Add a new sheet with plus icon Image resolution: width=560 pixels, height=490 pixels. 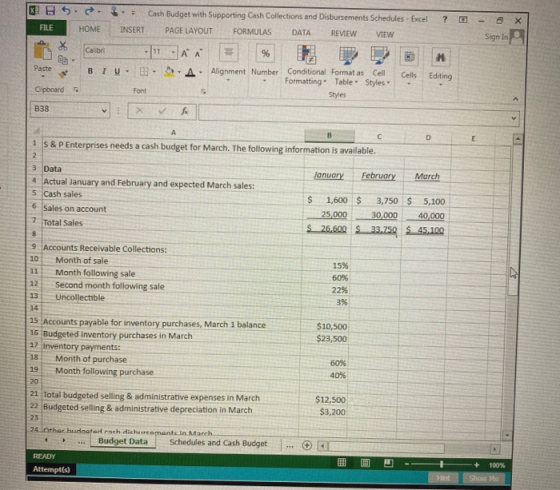[x=307, y=445]
